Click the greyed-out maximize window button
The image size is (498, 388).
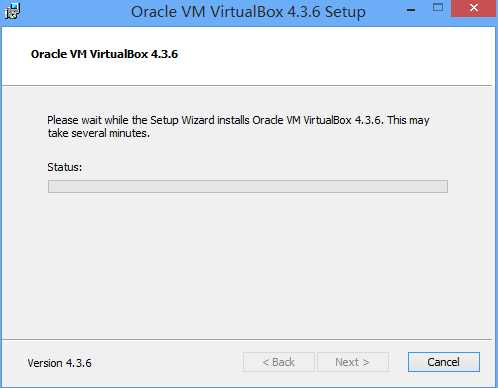coord(438,7)
